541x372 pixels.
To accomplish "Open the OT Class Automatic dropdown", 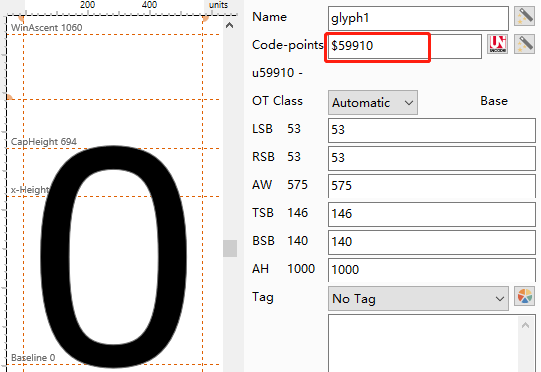I will [373, 102].
